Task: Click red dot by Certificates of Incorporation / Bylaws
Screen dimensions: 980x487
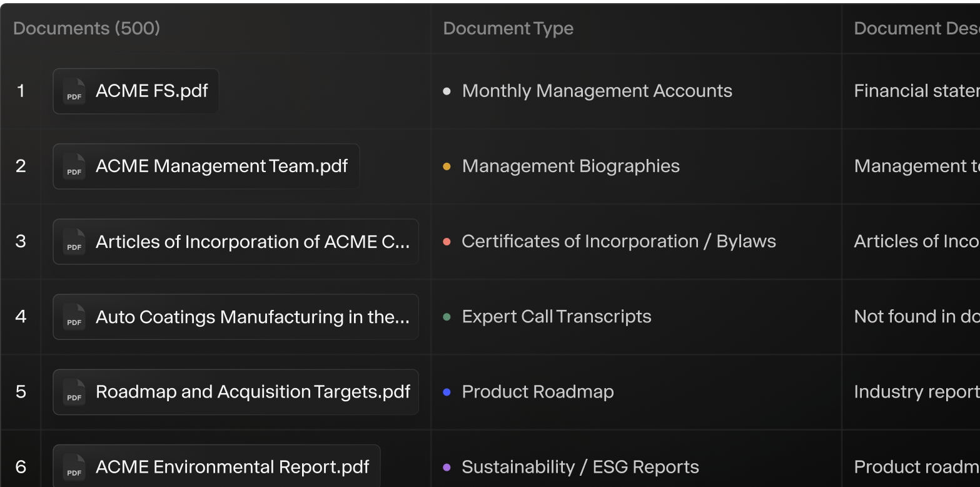Action: pos(447,242)
